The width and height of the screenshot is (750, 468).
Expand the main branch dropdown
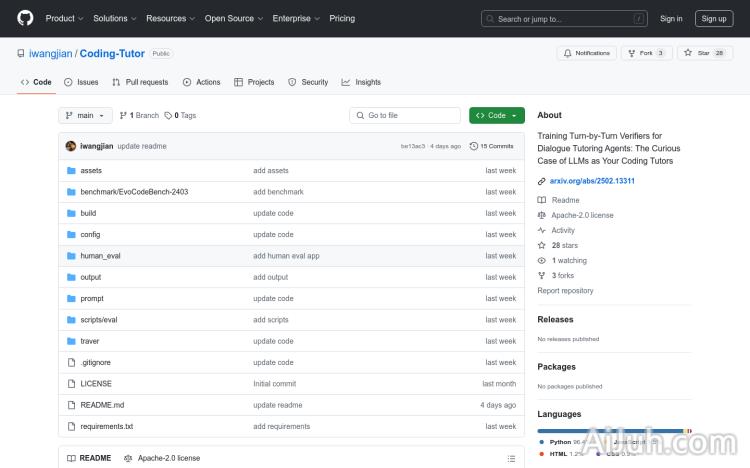(x=85, y=115)
